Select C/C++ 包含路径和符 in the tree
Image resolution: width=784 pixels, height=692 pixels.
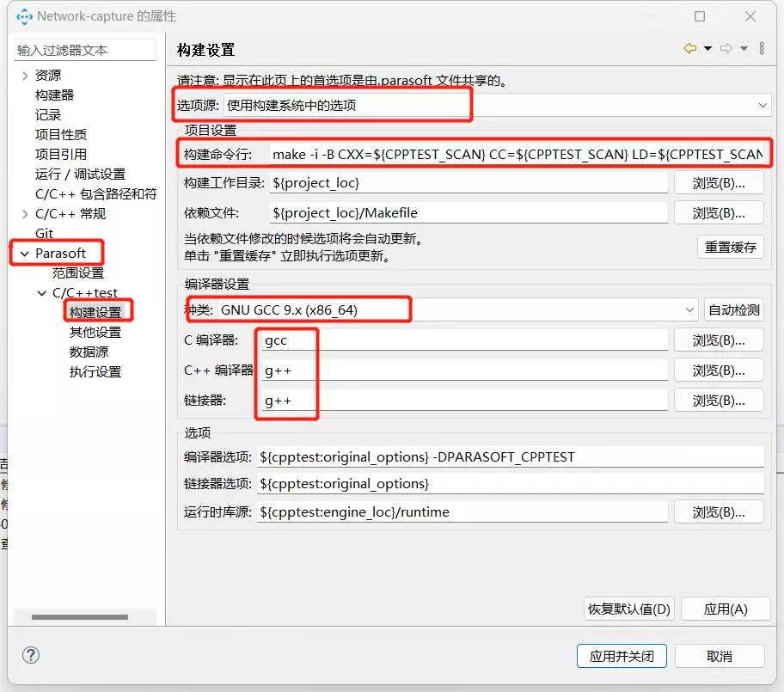(96, 194)
